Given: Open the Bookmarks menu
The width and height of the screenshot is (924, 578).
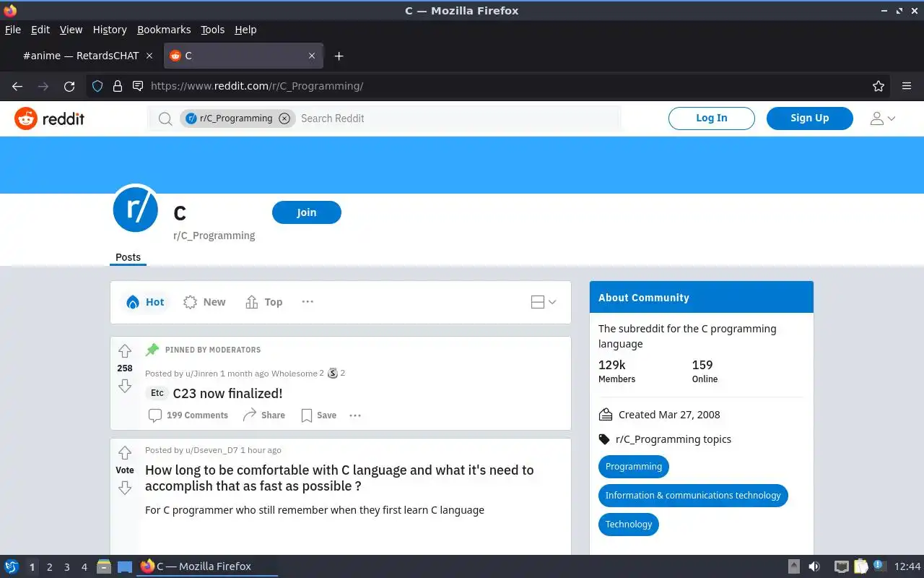Looking at the screenshot, I should pyautogui.click(x=164, y=30).
